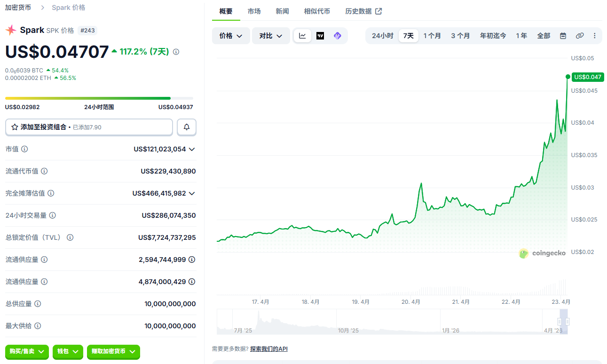Open the info icon next to 总供应量
The width and height of the screenshot is (607, 364).
pos(38,304)
